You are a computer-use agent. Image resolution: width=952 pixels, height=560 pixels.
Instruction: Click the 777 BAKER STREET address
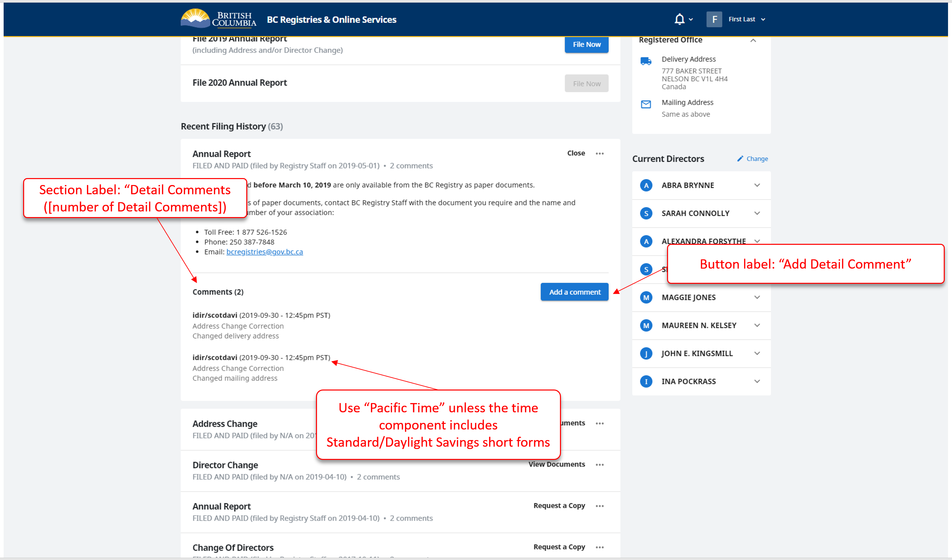point(691,71)
